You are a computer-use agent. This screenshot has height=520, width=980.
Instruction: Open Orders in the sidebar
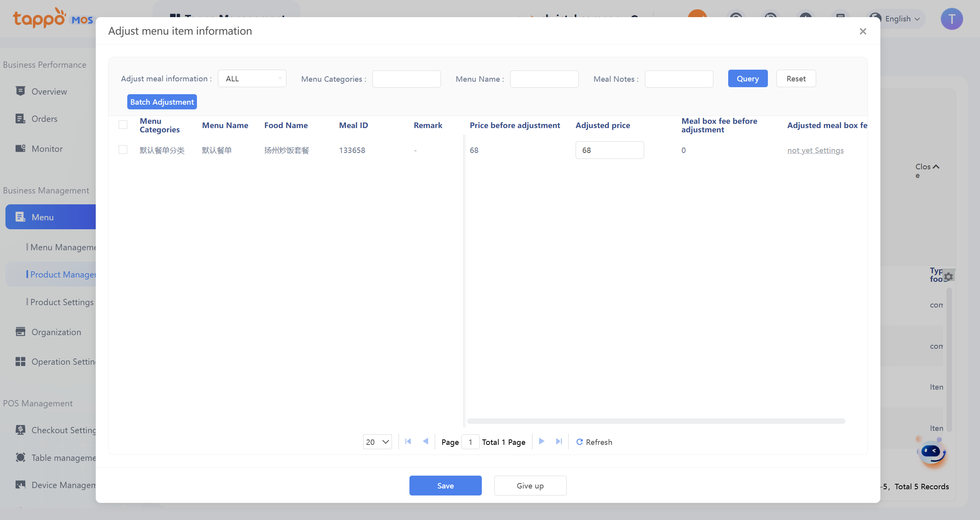[44, 119]
